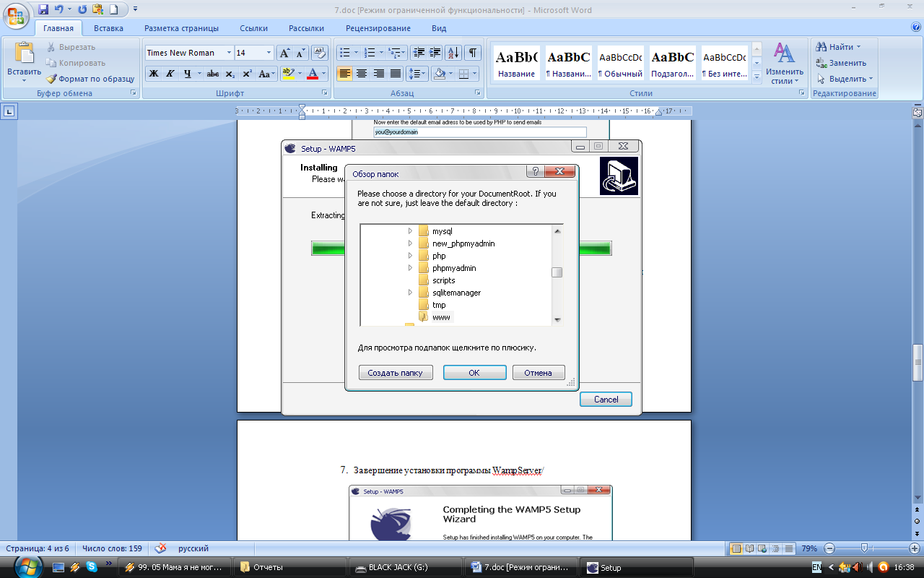
Task: Open the font name dropdown
Action: pyautogui.click(x=230, y=53)
